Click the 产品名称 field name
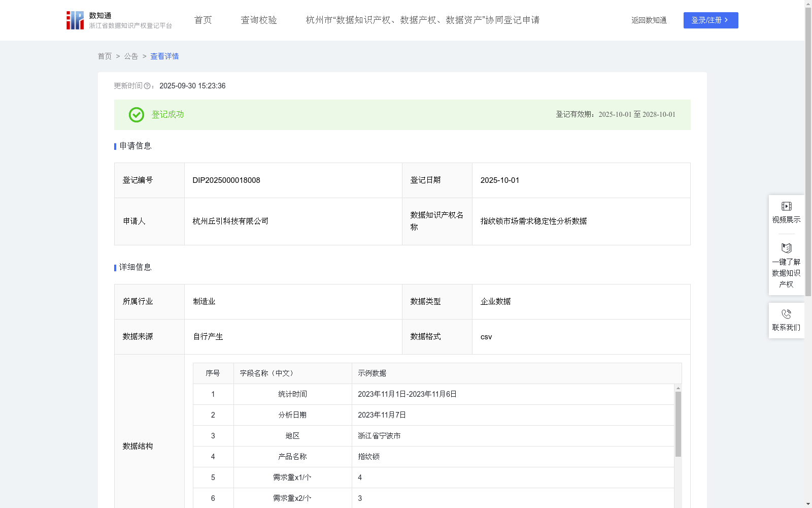812x508 pixels. 292,457
